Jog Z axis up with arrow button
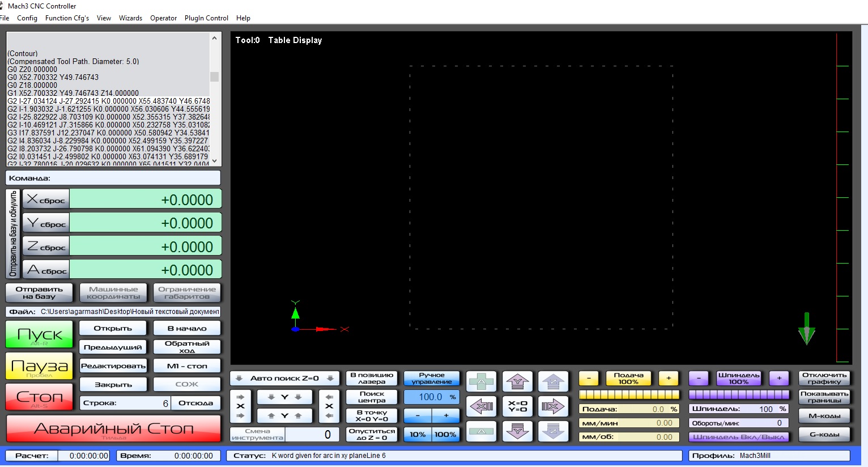The image size is (868, 467). tap(553, 381)
